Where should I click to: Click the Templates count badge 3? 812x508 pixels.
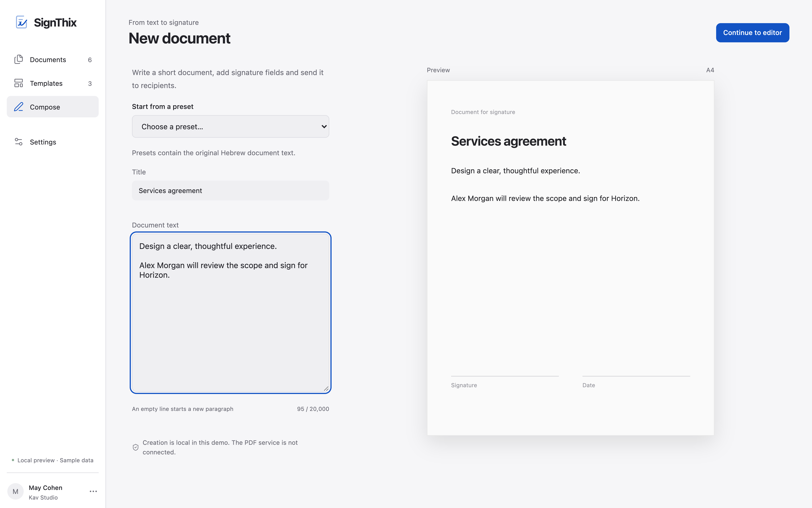90,84
